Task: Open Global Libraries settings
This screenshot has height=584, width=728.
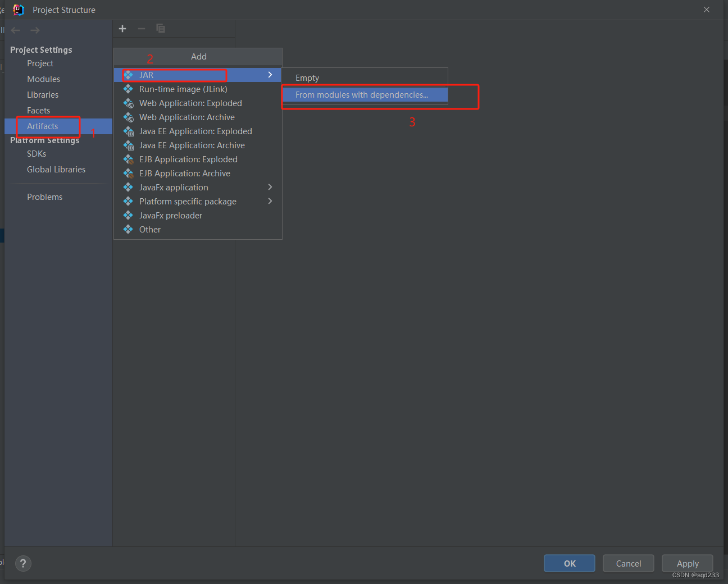Action: click(58, 170)
